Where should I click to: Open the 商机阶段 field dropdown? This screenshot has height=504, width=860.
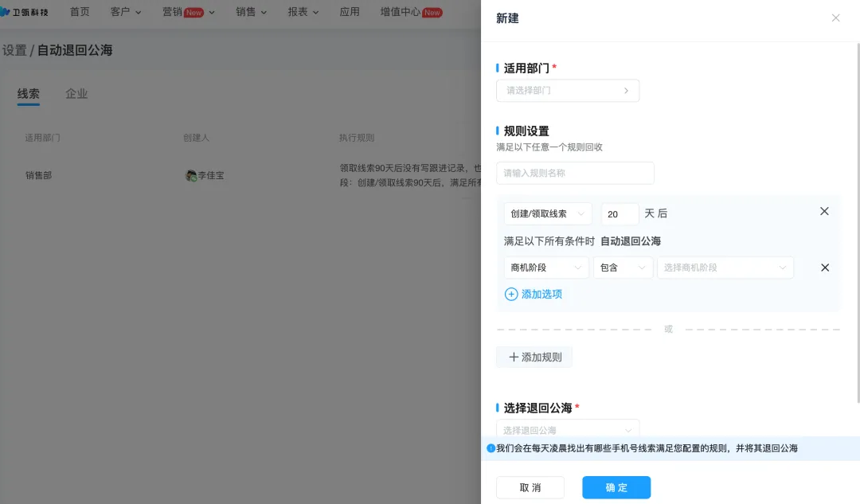pyautogui.click(x=546, y=268)
